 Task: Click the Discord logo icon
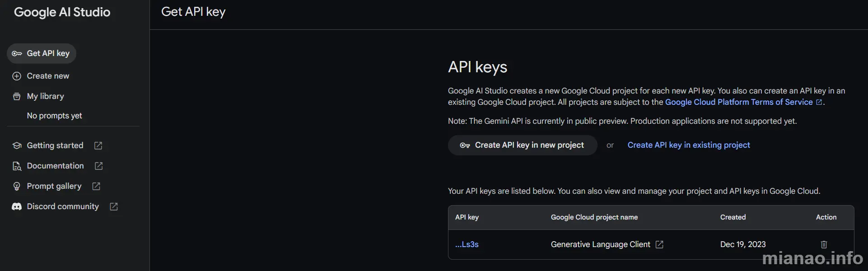[17, 206]
